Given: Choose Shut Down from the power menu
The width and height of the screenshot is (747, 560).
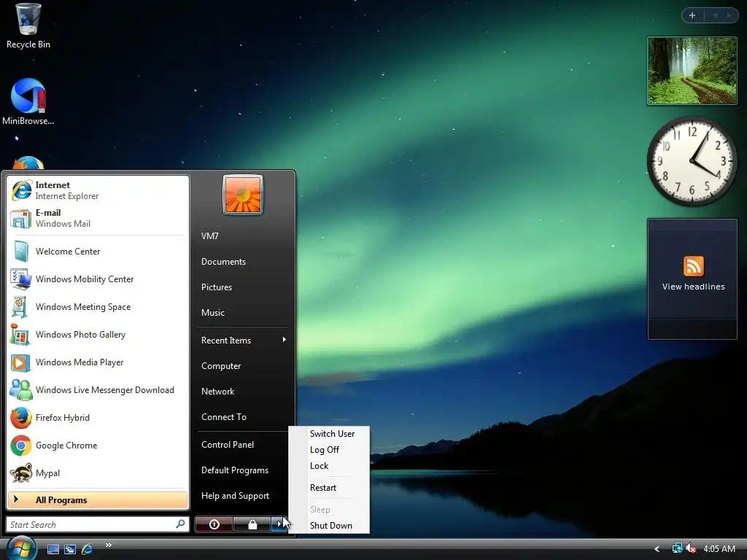Looking at the screenshot, I should coord(330,526).
